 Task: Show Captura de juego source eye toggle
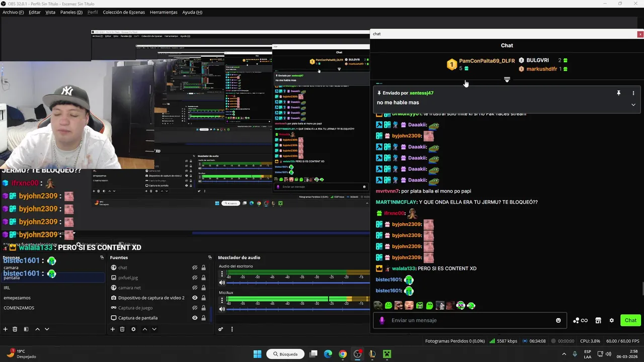tap(195, 308)
